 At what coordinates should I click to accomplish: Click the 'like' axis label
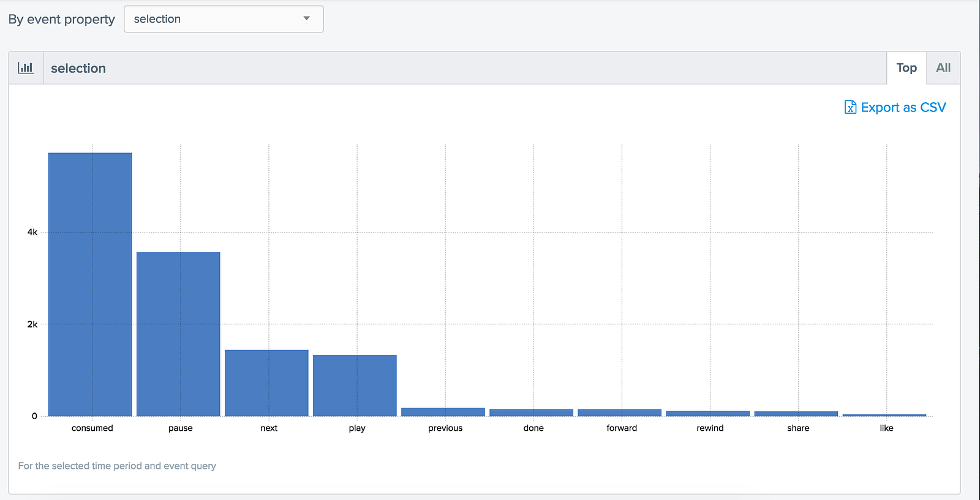pyautogui.click(x=886, y=428)
